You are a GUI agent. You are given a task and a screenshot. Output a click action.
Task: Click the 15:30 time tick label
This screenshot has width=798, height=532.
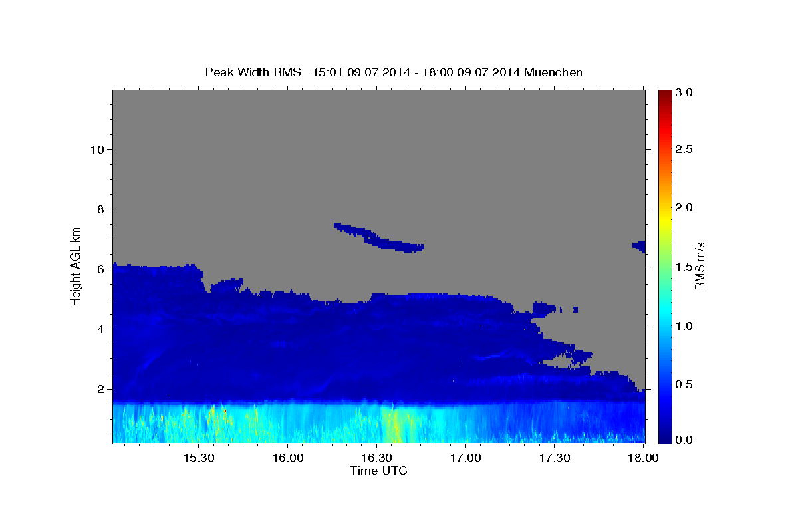[x=198, y=458]
